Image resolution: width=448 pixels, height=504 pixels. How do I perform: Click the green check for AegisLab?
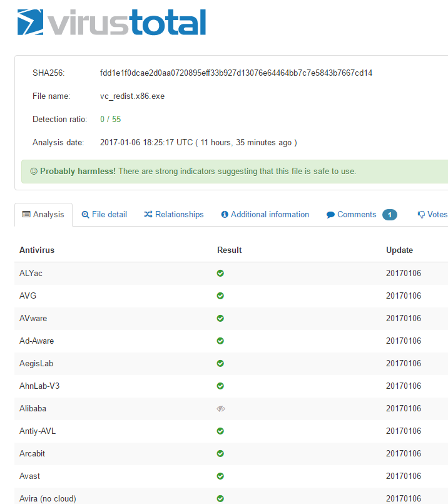coord(220,363)
